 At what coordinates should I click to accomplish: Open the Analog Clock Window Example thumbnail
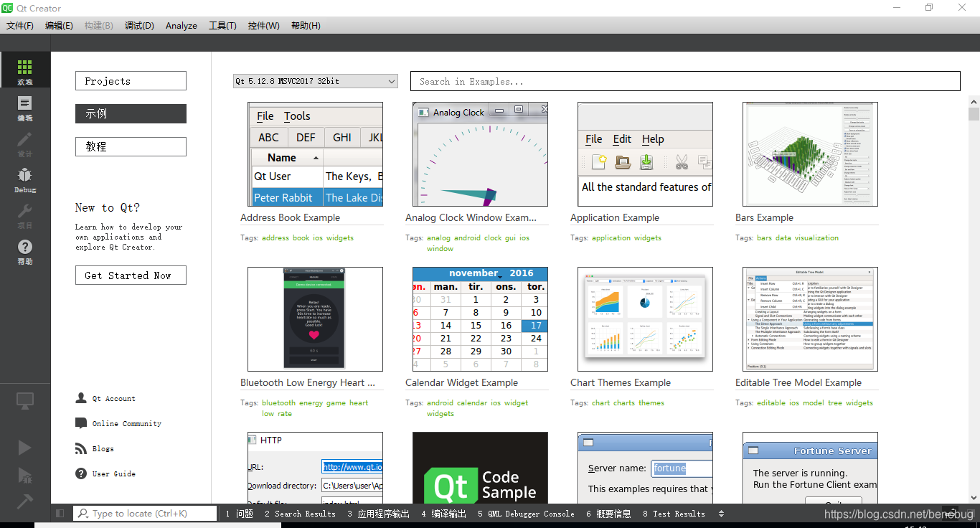[480, 154]
